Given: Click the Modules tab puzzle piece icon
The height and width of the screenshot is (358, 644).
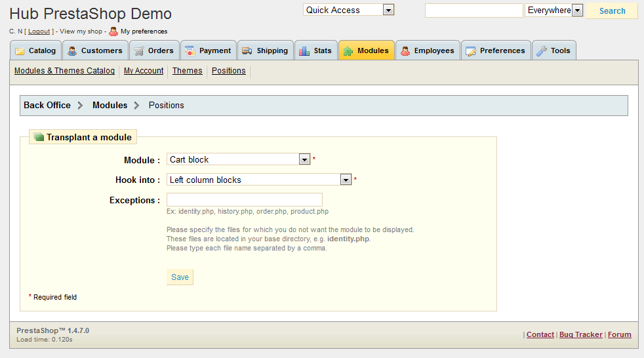Looking at the screenshot, I should [348, 51].
